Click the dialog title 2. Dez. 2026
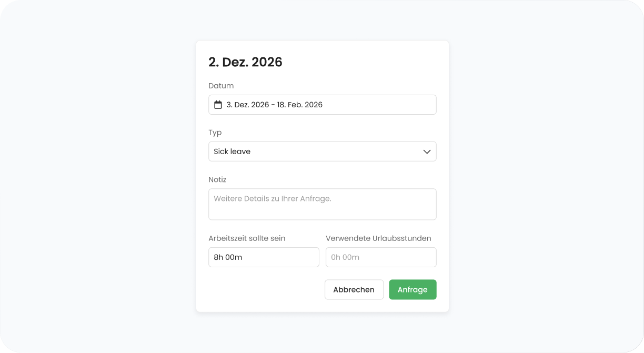The width and height of the screenshot is (644, 353). pyautogui.click(x=245, y=62)
